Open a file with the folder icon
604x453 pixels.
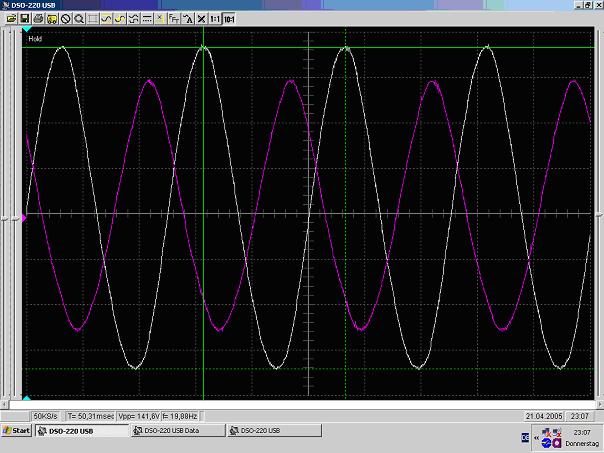pyautogui.click(x=11, y=18)
